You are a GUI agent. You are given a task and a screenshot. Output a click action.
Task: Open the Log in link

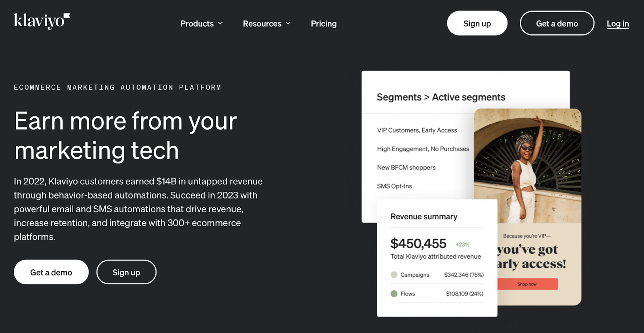[617, 24]
